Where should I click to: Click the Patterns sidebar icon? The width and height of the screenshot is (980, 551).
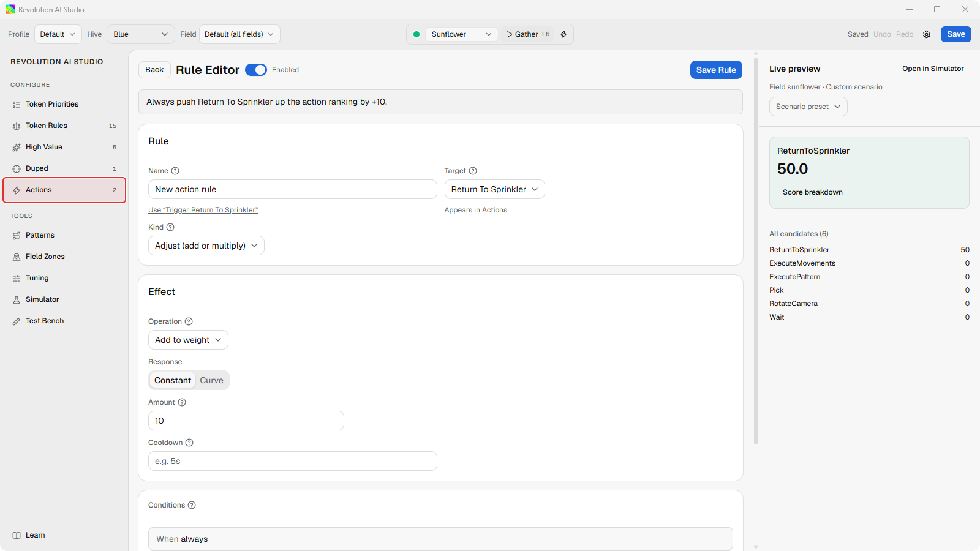tap(17, 236)
